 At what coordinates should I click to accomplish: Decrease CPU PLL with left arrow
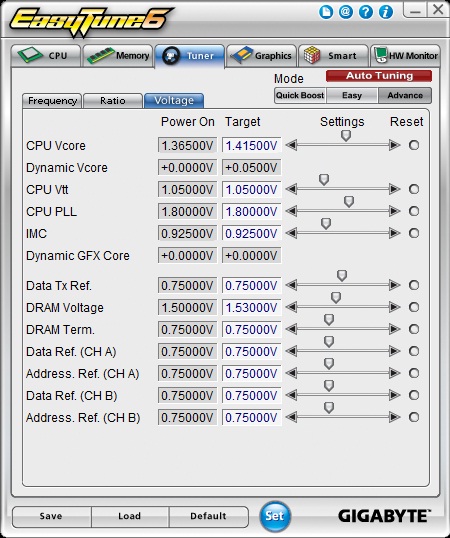point(291,211)
